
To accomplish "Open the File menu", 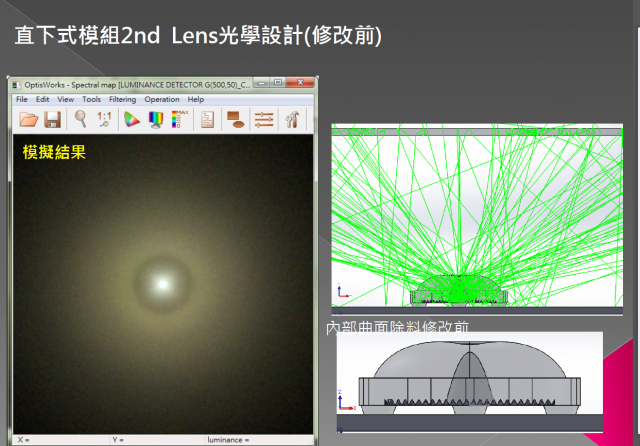I will pyautogui.click(x=22, y=100).
